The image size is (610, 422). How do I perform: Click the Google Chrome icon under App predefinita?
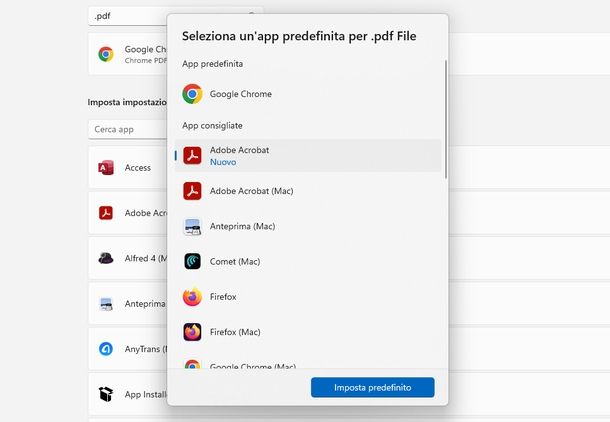coord(192,94)
